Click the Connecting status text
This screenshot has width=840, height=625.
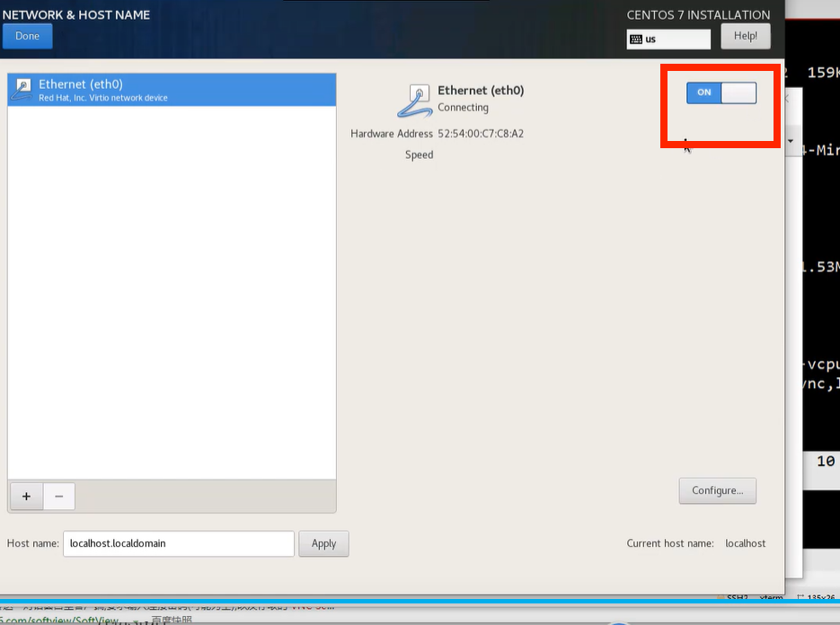[x=463, y=108]
